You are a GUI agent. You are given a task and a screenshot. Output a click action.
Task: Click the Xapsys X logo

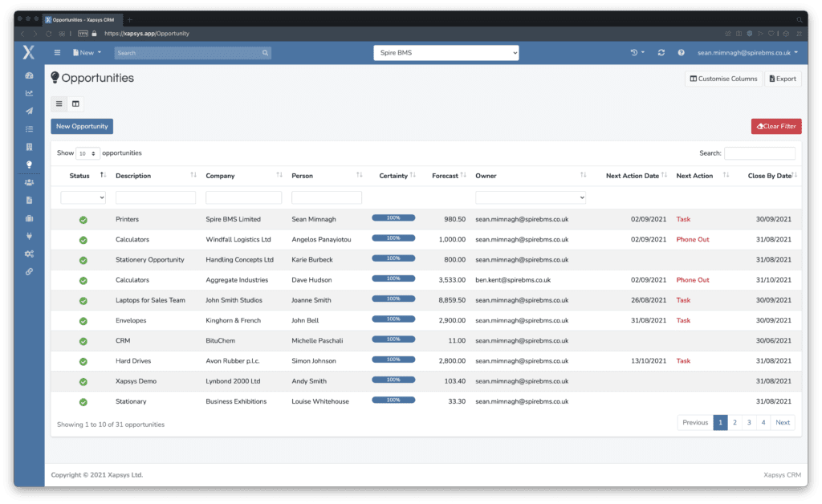tap(29, 52)
